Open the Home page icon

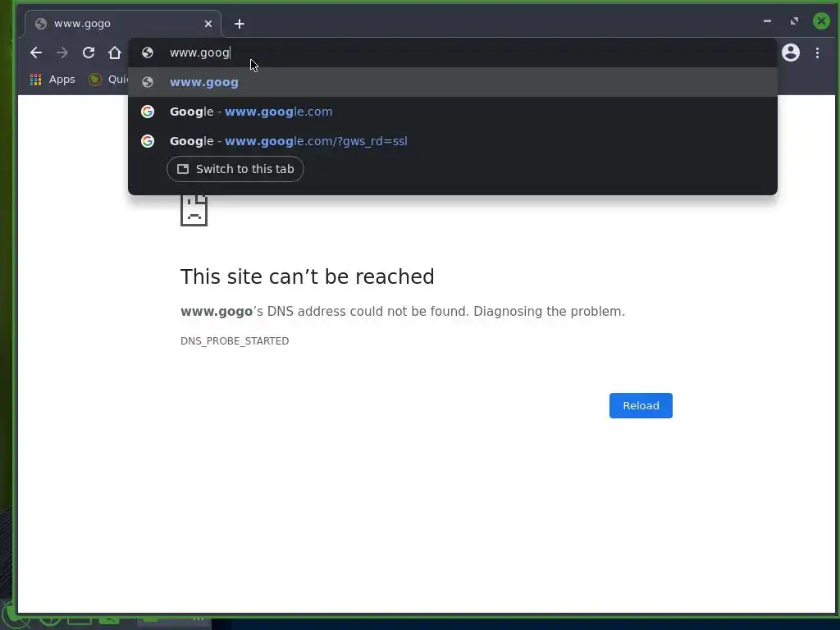[115, 52]
